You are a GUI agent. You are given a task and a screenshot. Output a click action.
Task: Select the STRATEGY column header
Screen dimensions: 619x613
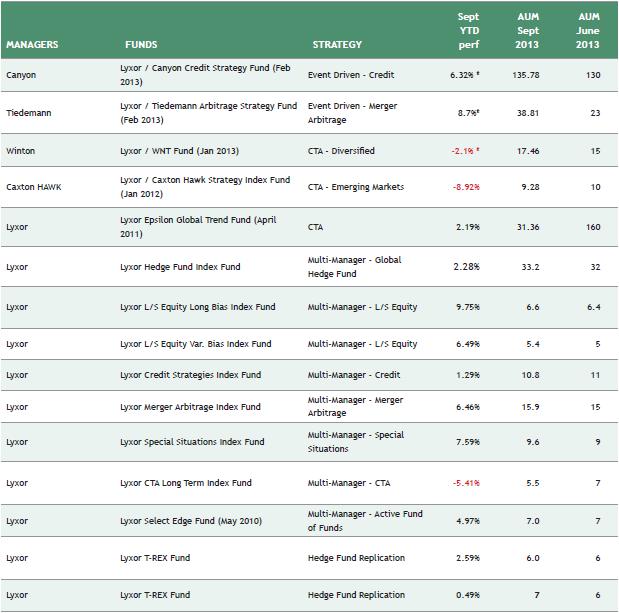point(337,45)
